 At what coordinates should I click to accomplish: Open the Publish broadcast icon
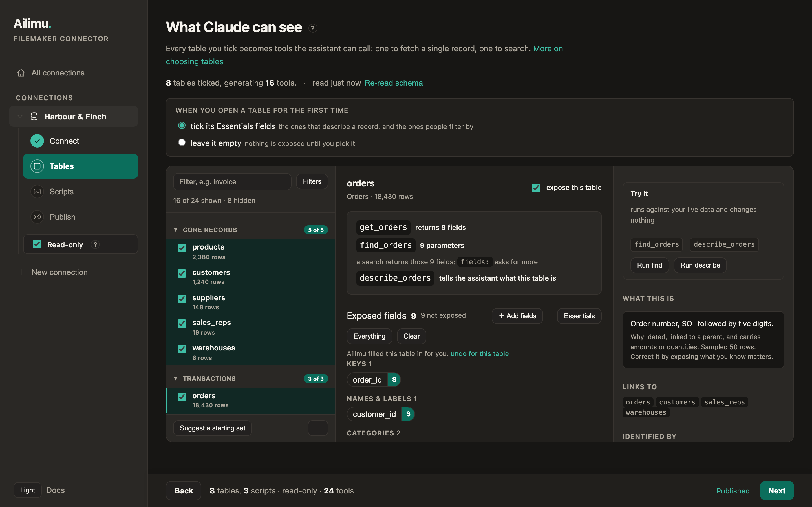pyautogui.click(x=37, y=217)
